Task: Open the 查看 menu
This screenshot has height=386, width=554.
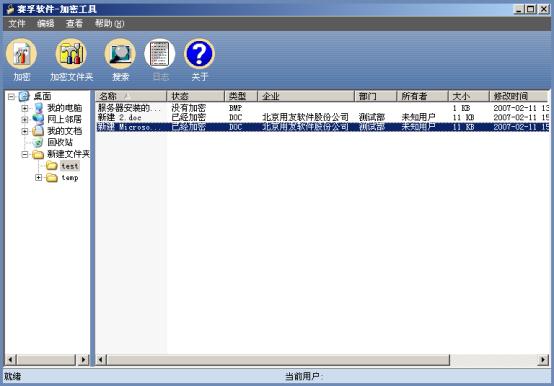Action: point(74,24)
